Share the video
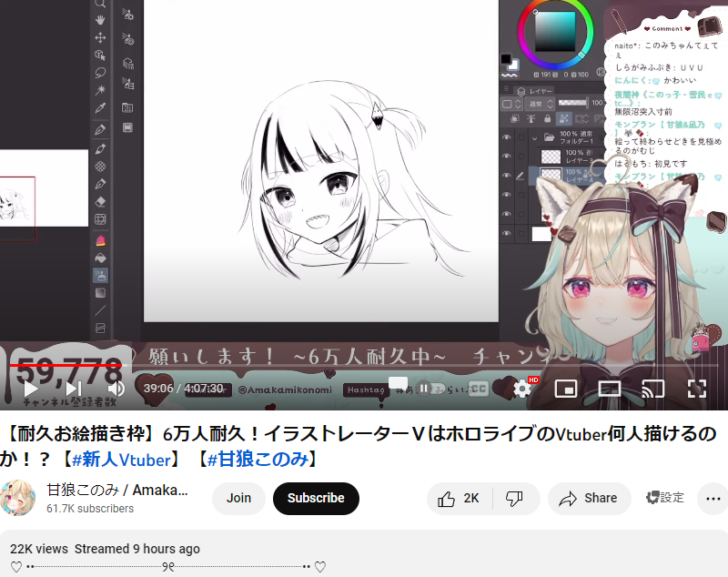The height and width of the screenshot is (577, 728). (589, 498)
